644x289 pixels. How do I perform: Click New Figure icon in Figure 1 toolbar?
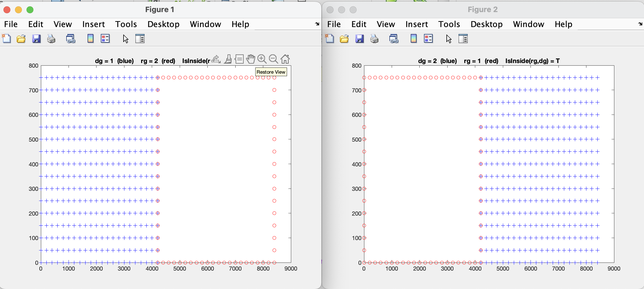(x=6, y=39)
